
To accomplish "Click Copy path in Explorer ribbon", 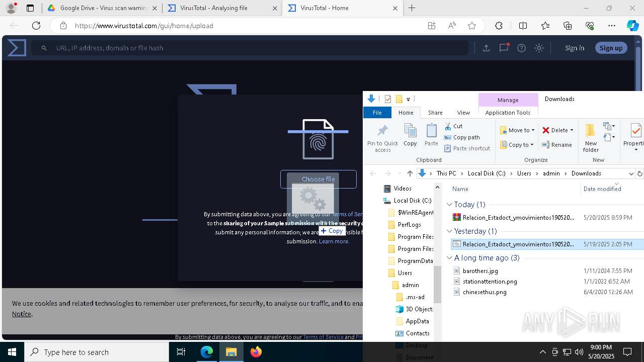I will coord(462,137).
